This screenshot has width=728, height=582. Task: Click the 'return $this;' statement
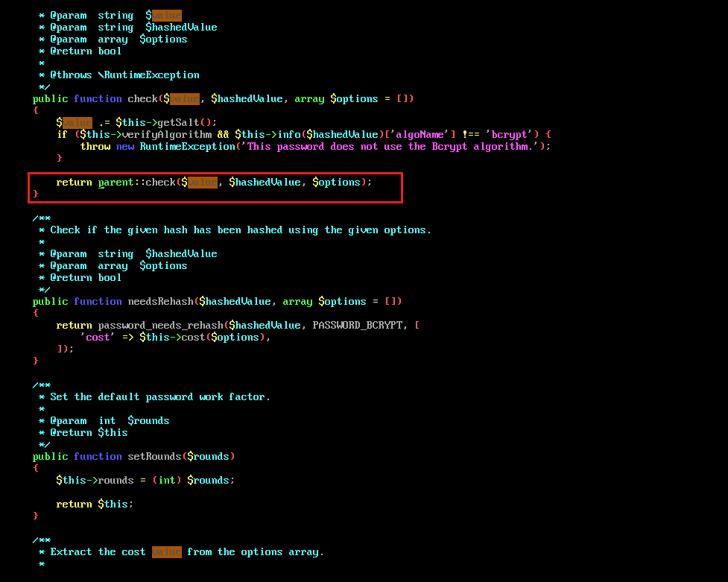[95, 504]
